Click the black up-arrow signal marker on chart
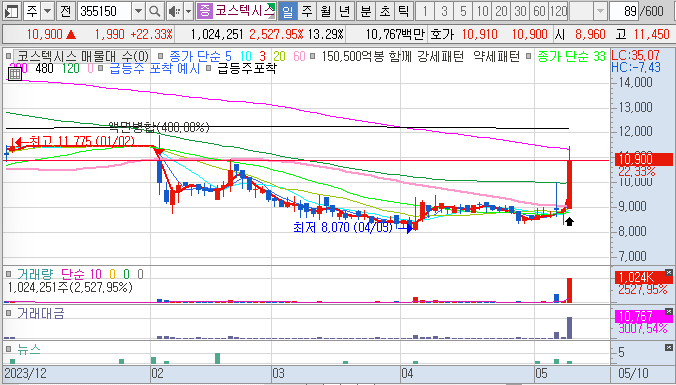 point(570,222)
